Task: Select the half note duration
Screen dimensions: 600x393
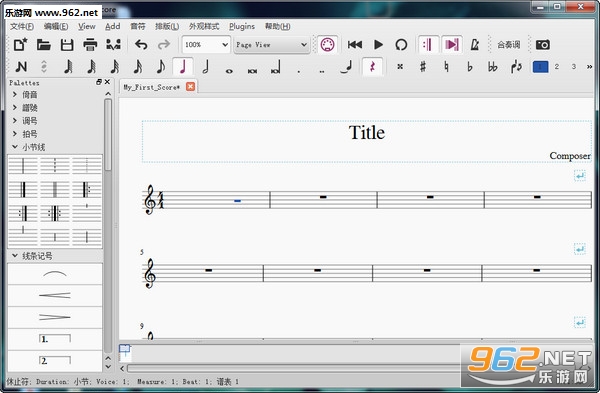Action: [x=206, y=67]
